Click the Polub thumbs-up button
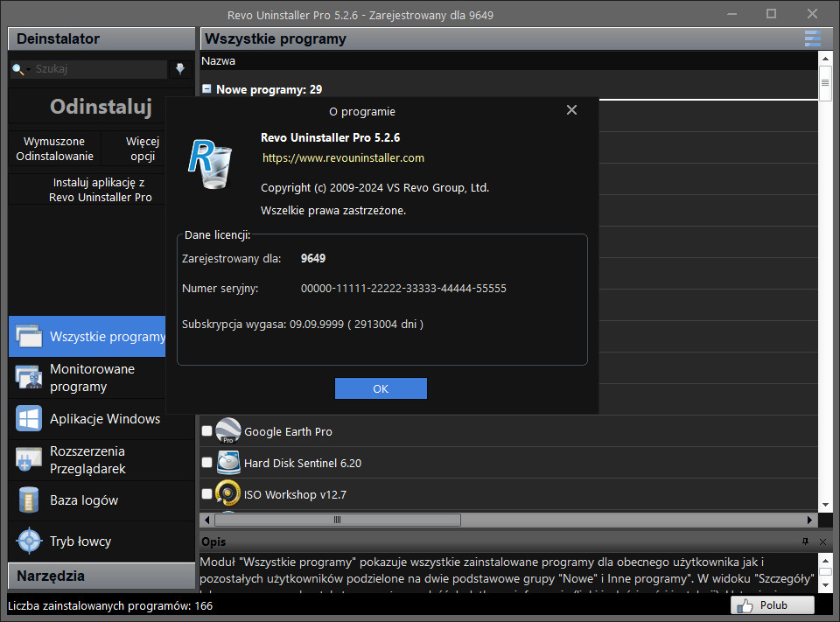 [x=773, y=605]
